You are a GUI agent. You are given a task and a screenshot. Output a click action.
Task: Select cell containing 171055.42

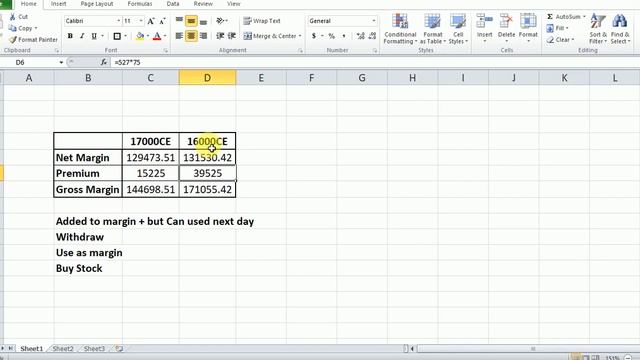207,189
